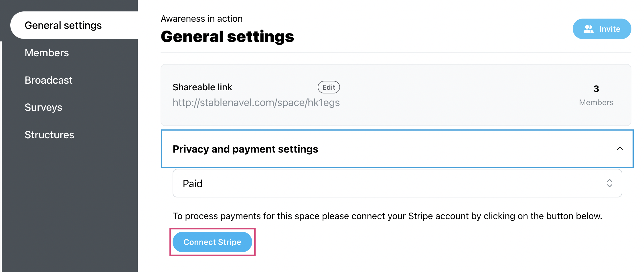Open the Surveys section
Viewport: 644px width, 272px height.
[43, 107]
